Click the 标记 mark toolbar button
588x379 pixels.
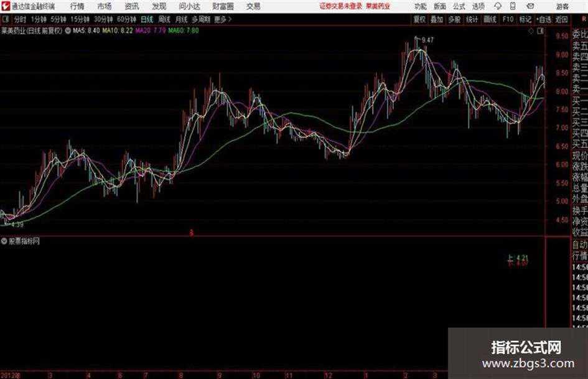tap(525, 19)
